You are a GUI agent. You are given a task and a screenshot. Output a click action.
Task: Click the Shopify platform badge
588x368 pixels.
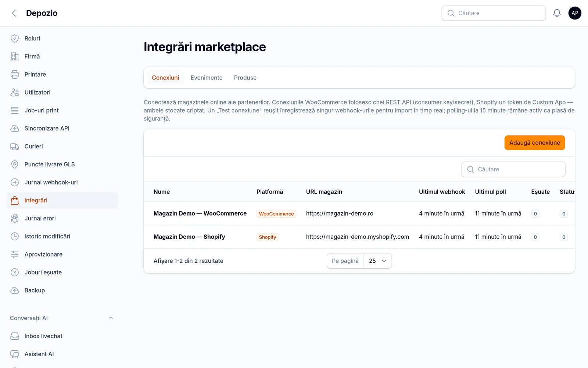268,237
